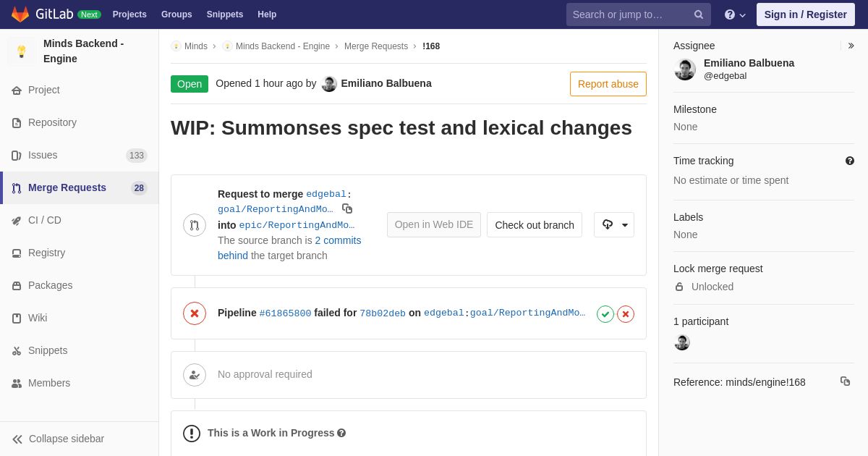This screenshot has height=456, width=868.
Task: Open the download dropdown for the merge request
Action: point(614,225)
